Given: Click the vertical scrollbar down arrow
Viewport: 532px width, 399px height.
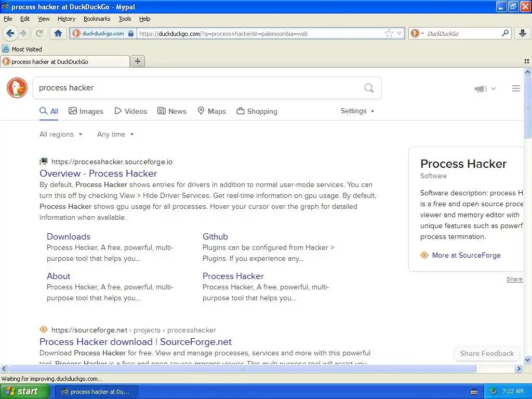Looking at the screenshot, I should pos(527,360).
